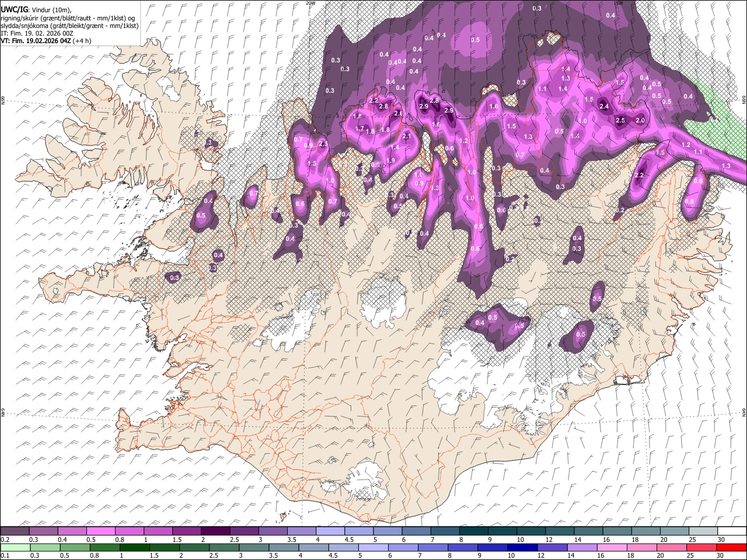This screenshot has width=747, height=560.
Task: Pick the upper legend swatch between 25 and 30
Action: (x=704, y=531)
